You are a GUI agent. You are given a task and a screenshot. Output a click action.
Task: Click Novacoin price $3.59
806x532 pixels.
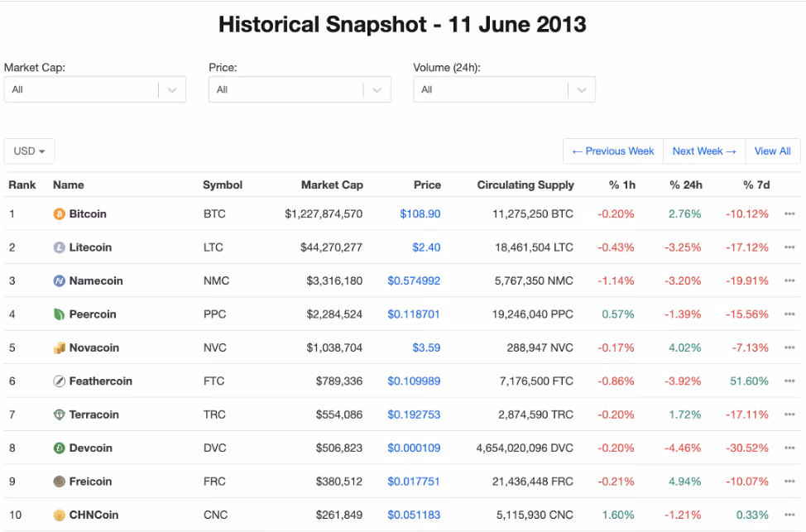[x=426, y=347]
